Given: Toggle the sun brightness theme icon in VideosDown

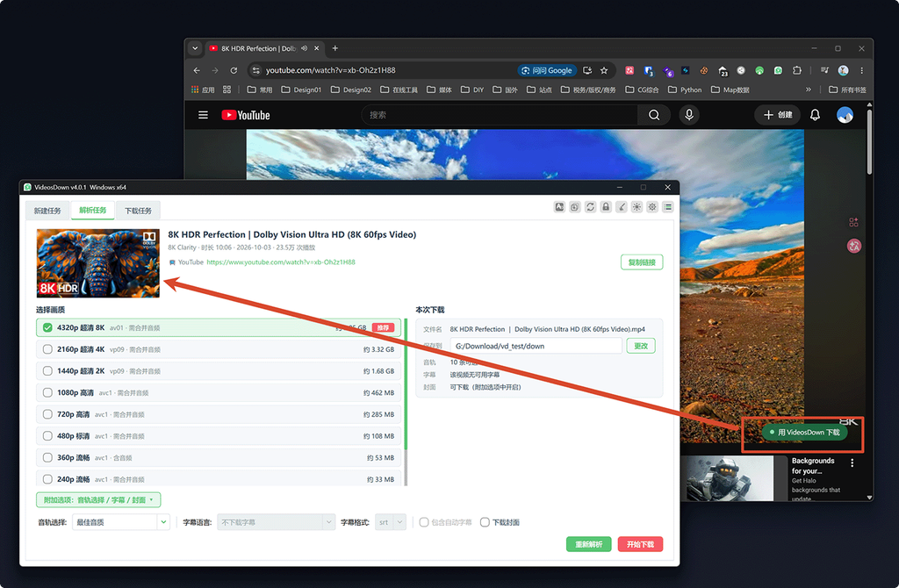Looking at the screenshot, I should click(x=636, y=207).
